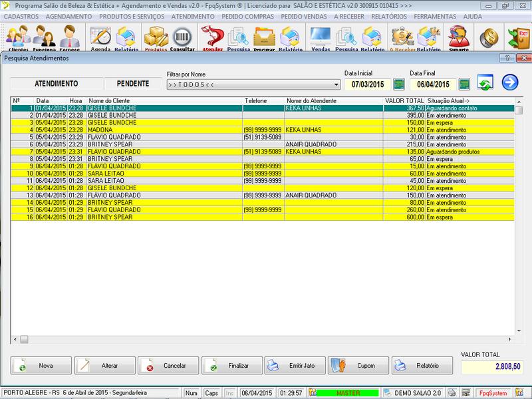This screenshot has height=399, width=532.
Task: Select the Atender toolbar icon
Action: tap(212, 37)
